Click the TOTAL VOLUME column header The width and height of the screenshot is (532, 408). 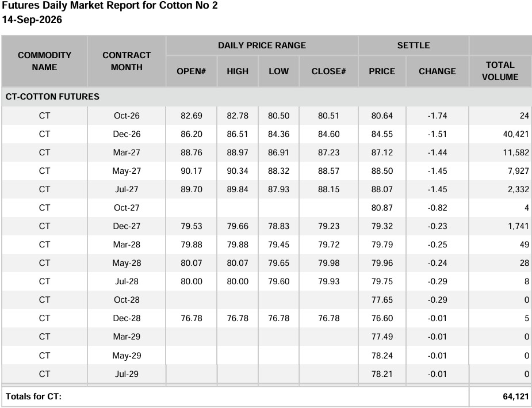click(500, 71)
